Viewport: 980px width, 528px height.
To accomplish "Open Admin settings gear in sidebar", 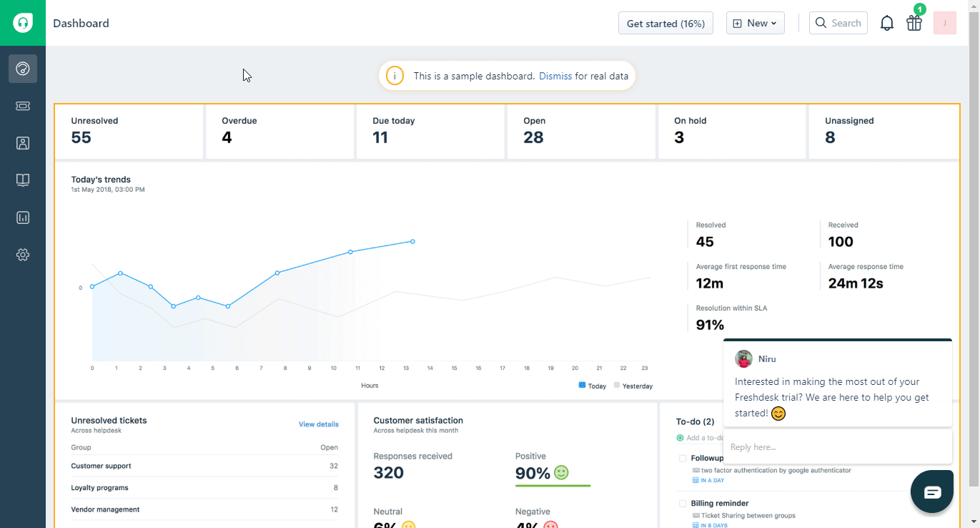I will pos(23,255).
